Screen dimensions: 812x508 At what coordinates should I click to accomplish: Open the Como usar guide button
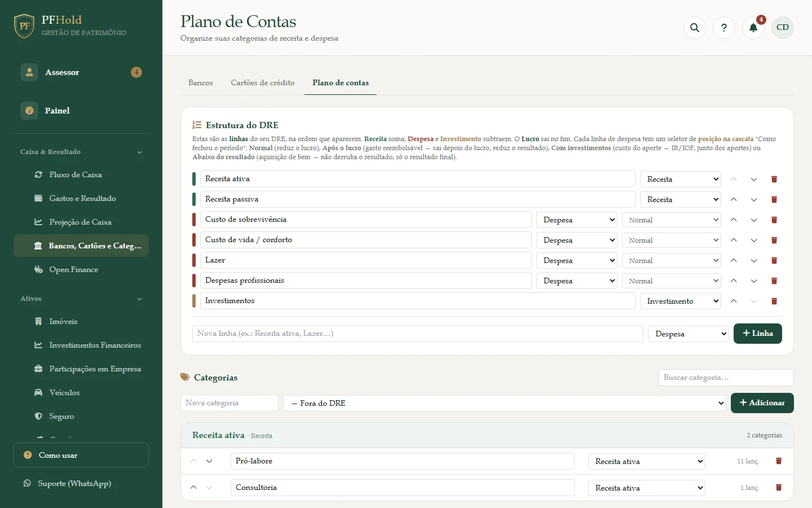[81, 455]
